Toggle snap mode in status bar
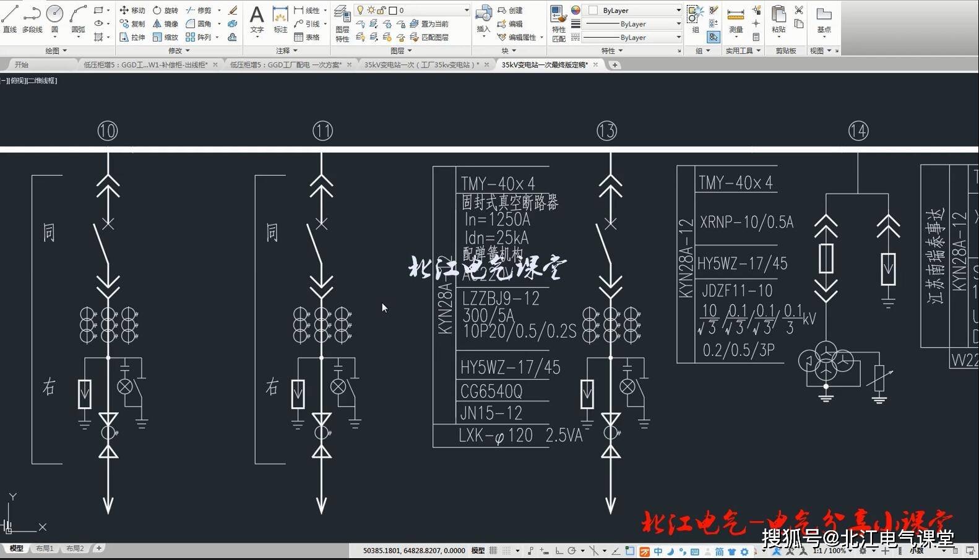 click(x=507, y=550)
